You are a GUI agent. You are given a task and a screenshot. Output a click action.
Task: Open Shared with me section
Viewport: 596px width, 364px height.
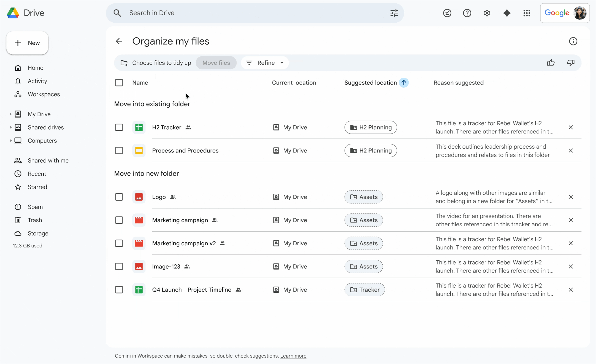48,161
